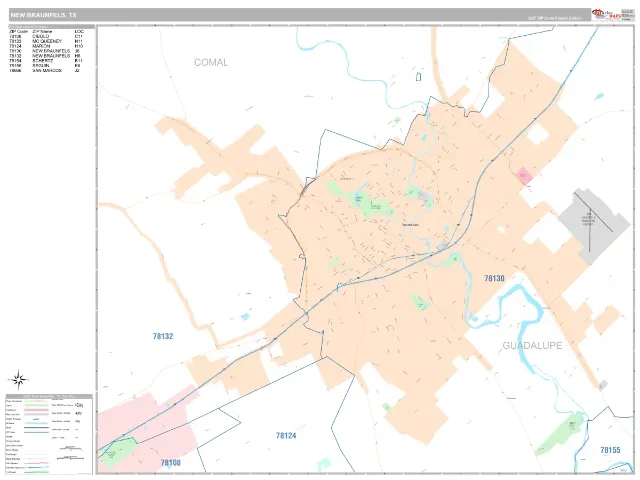
Task: Select the MC QUEENEY row in the ZIP table
Action: pyautogui.click(x=46, y=41)
